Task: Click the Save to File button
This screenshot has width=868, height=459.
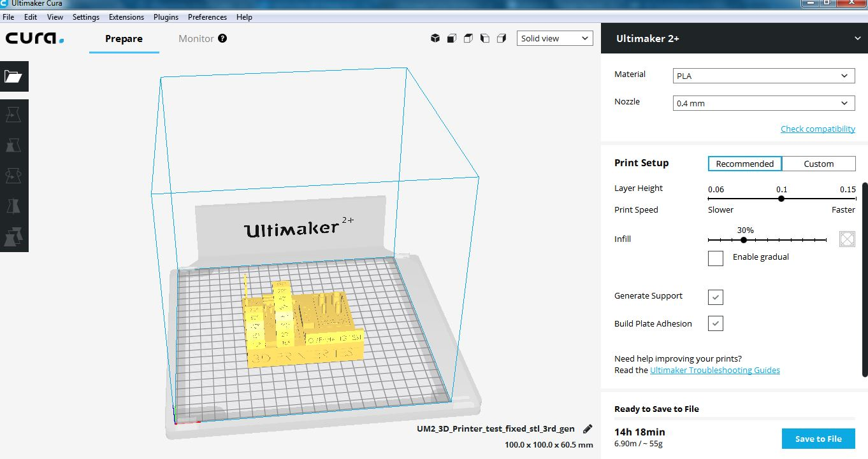Action: tap(818, 439)
